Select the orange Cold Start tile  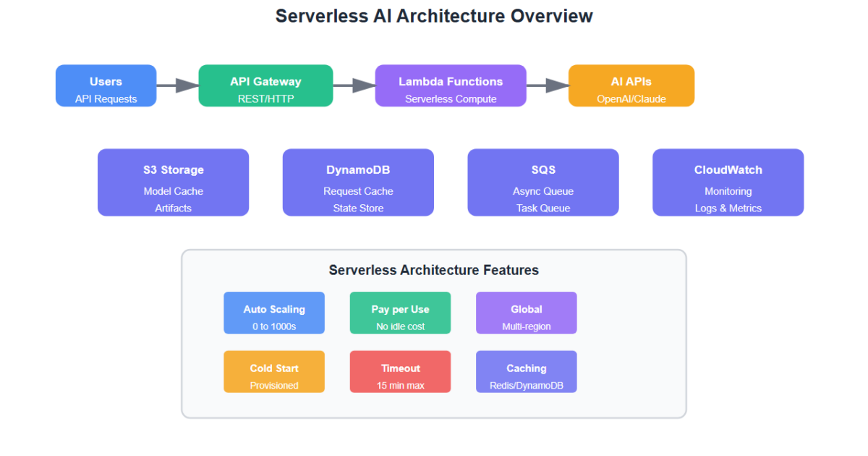point(274,372)
